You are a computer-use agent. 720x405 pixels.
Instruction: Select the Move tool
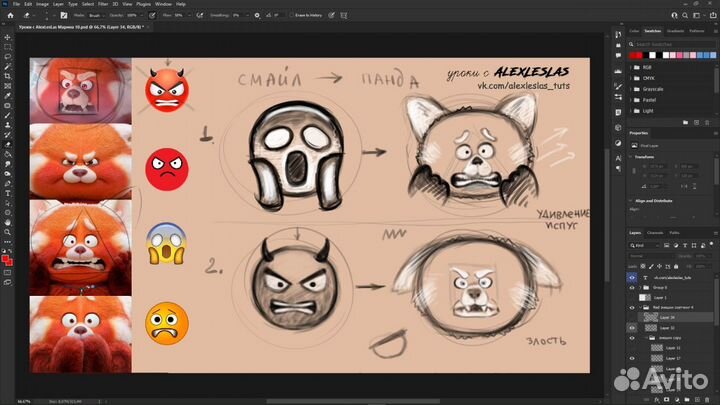(x=7, y=37)
